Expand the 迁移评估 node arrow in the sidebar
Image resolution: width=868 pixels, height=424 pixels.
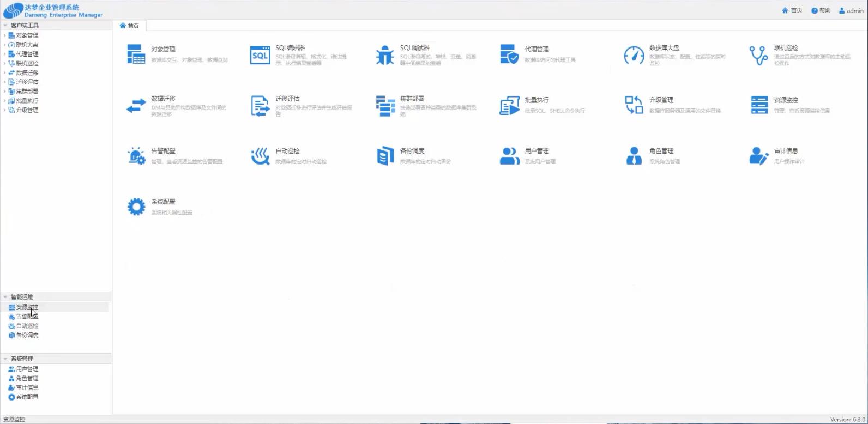(x=4, y=82)
